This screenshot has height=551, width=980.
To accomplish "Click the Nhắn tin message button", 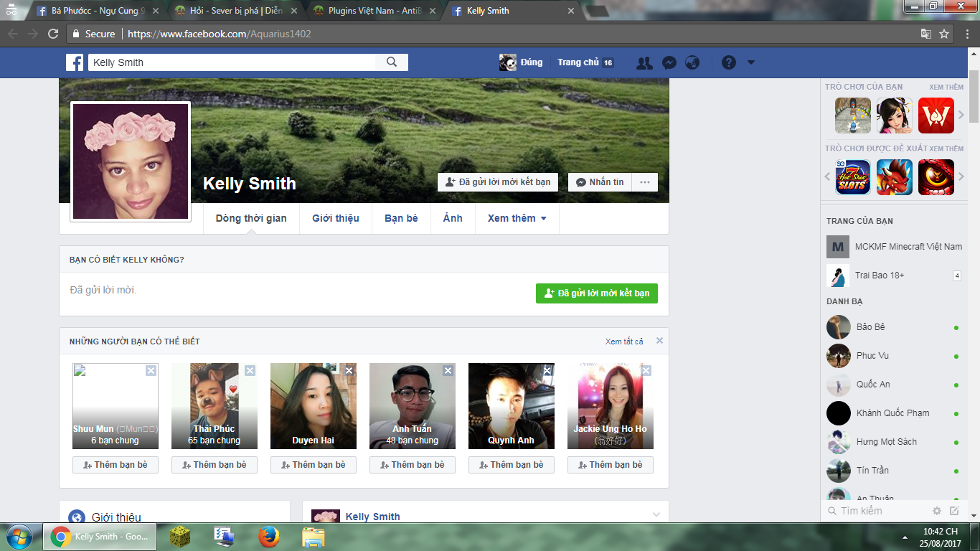I will click(600, 182).
